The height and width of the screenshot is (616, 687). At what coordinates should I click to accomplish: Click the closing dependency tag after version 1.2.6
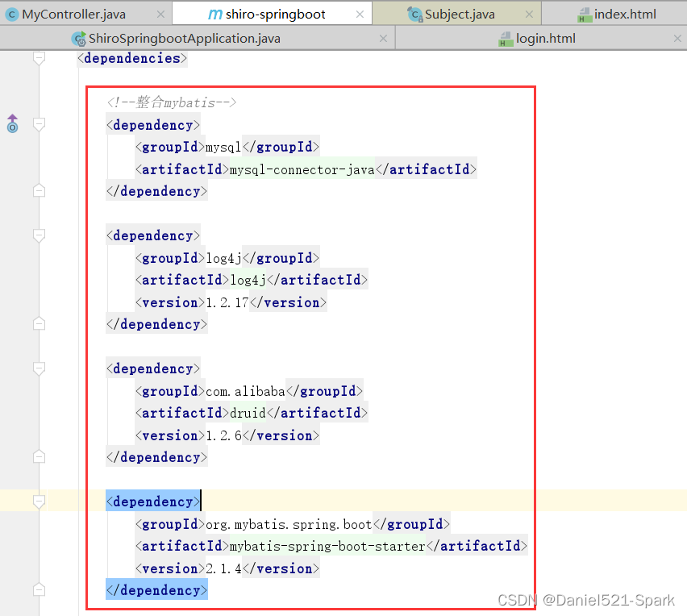(x=157, y=457)
